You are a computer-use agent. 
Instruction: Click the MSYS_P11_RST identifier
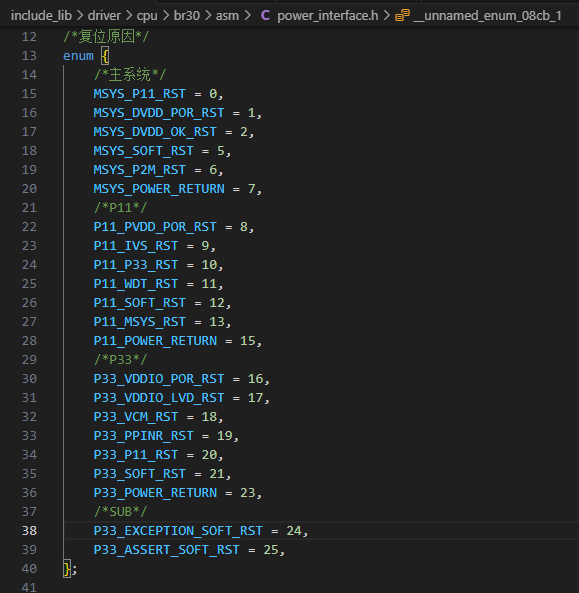[x=140, y=94]
